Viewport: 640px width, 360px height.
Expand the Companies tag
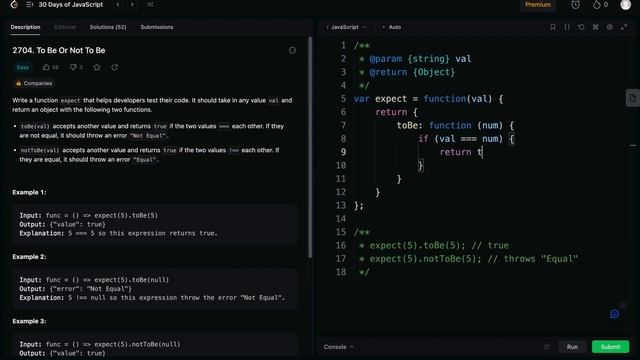(34, 83)
